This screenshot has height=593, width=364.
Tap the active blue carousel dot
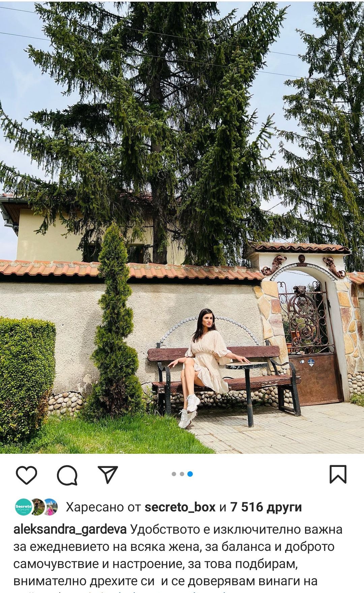[x=190, y=474]
